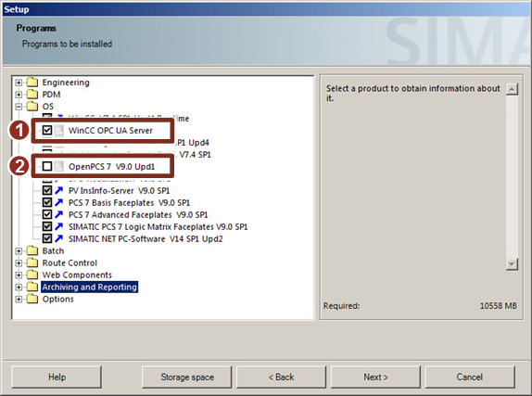This screenshot has height=396, width=532.
Task: Toggle SIMATIC NET PC-Software checkbox
Action: (x=47, y=238)
